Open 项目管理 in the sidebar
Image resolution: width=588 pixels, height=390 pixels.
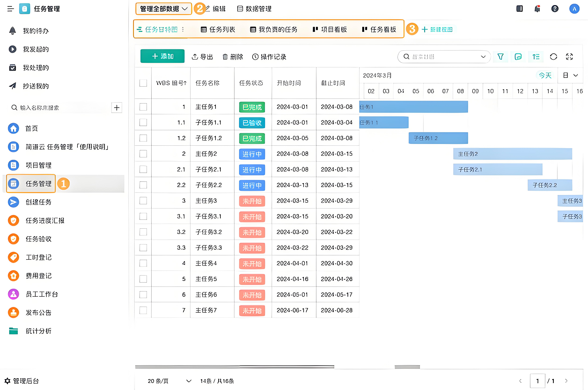[x=30, y=165]
